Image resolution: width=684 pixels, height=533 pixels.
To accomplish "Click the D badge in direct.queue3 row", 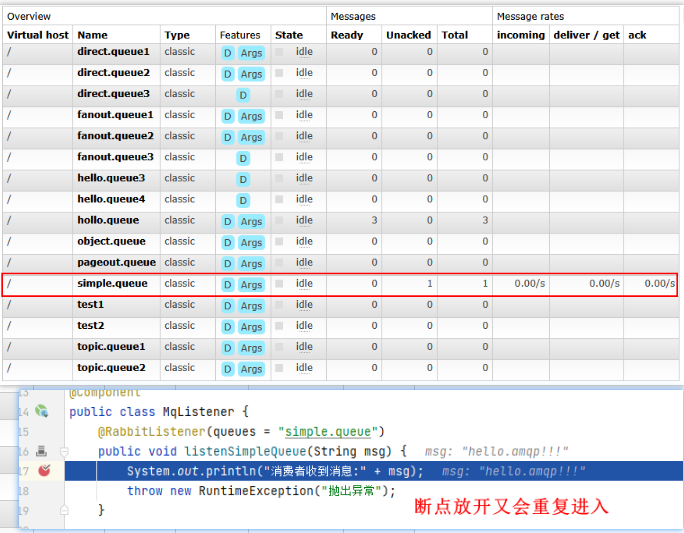I will 243,95.
